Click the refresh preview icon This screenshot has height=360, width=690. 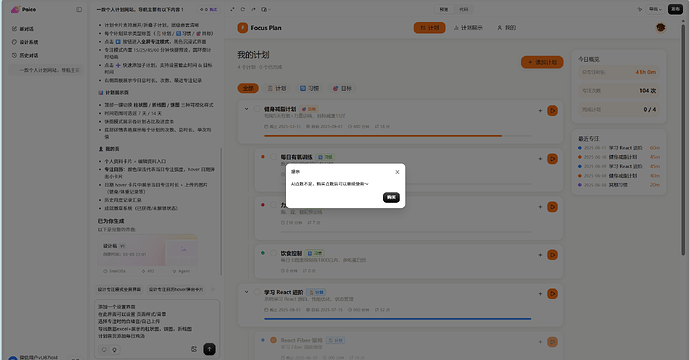(242, 9)
